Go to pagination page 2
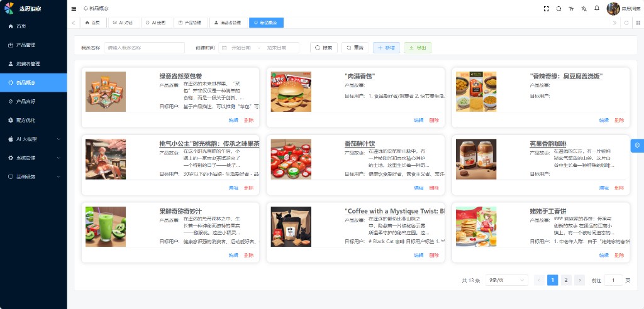Viewport: 644px width, 309px height. [x=566, y=280]
